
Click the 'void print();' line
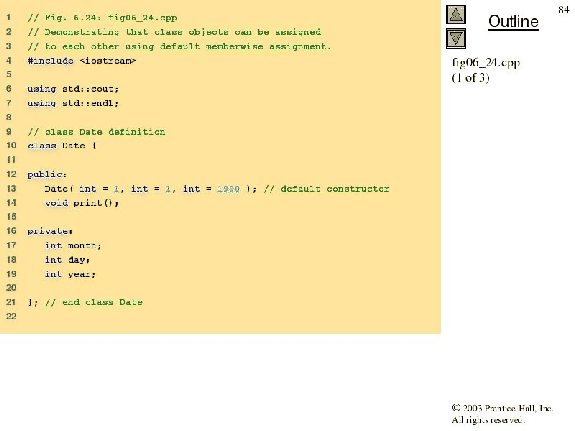82,203
